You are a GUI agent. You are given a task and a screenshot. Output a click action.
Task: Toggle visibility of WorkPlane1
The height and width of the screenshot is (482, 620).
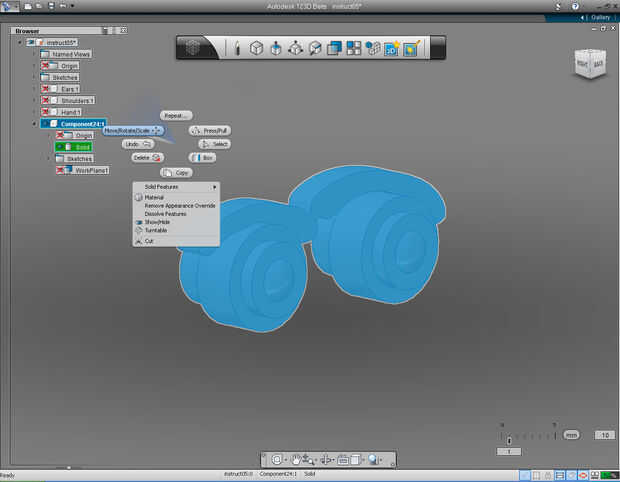pos(60,170)
